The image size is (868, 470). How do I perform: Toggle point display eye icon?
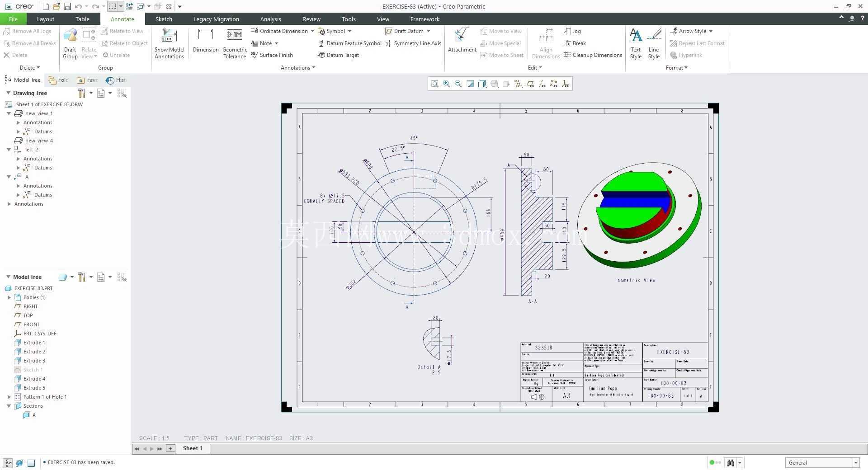point(553,84)
